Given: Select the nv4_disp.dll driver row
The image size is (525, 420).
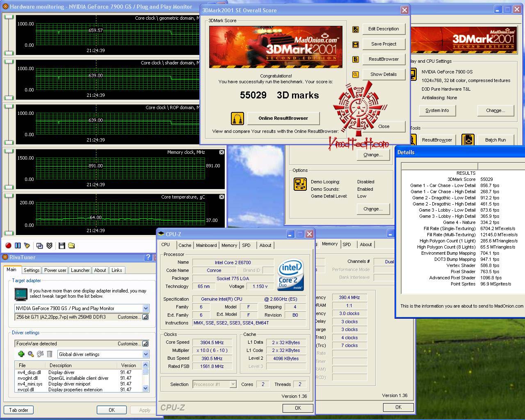Looking at the screenshot, I should point(79,372).
